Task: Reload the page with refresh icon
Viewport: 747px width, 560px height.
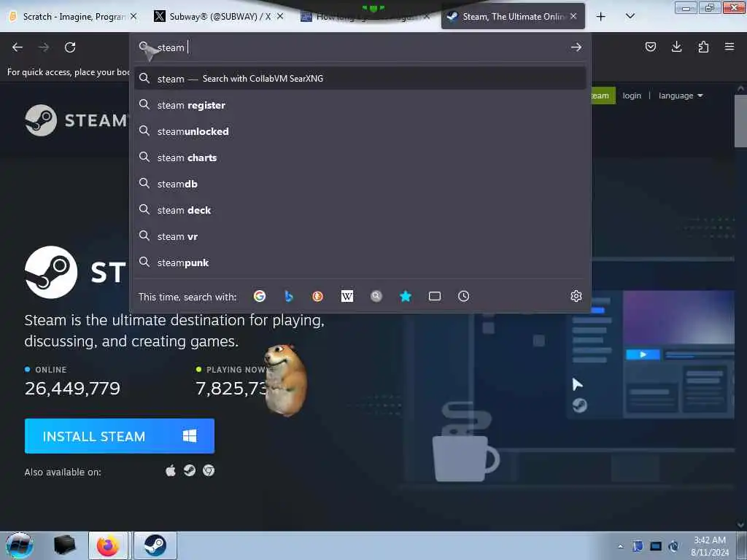Action: click(x=70, y=47)
